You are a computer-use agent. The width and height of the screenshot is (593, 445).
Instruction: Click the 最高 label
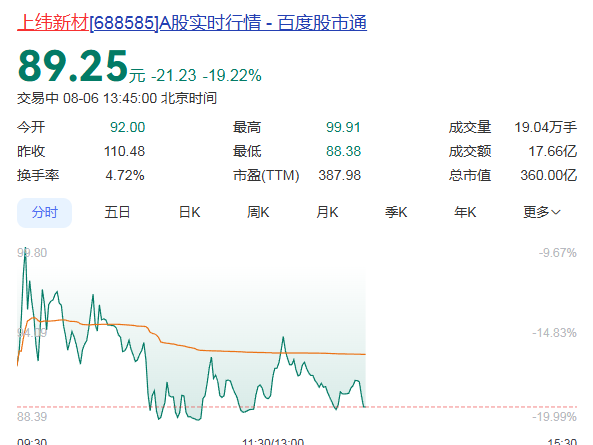click(247, 127)
